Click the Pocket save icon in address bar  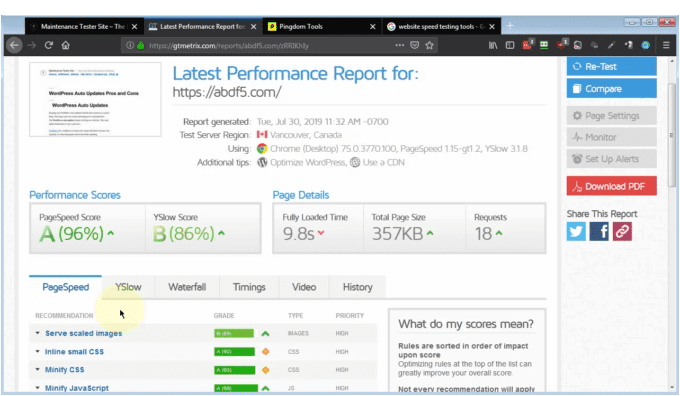415,45
